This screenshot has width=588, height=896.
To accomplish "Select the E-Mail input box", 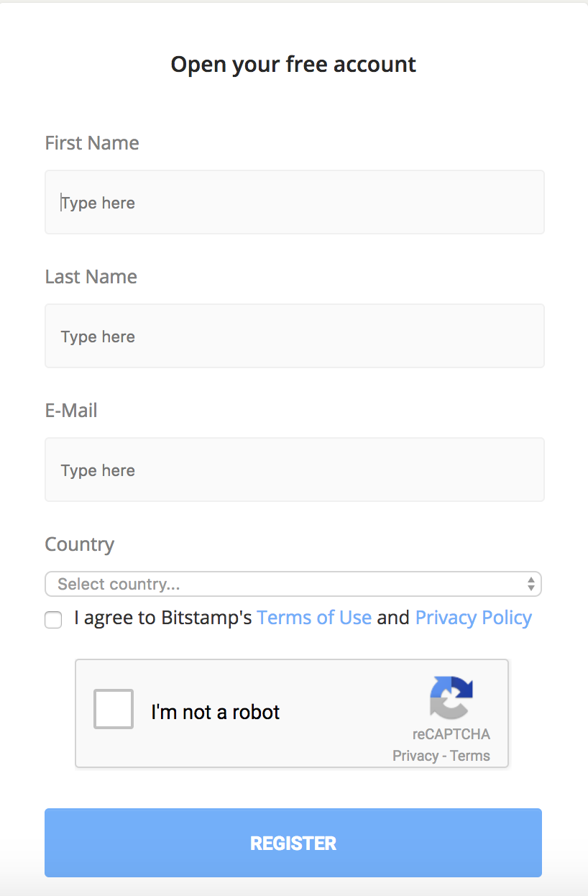I will coord(295,470).
